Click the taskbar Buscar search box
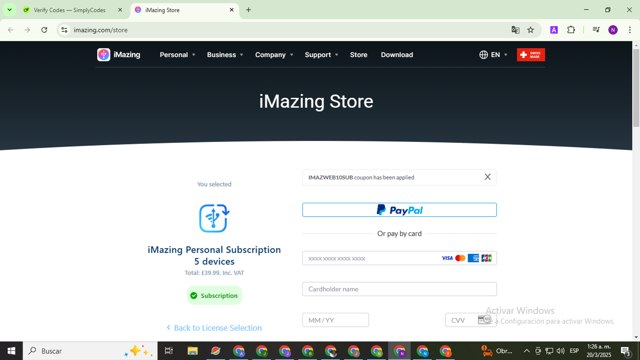The height and width of the screenshot is (360, 640). [90, 351]
